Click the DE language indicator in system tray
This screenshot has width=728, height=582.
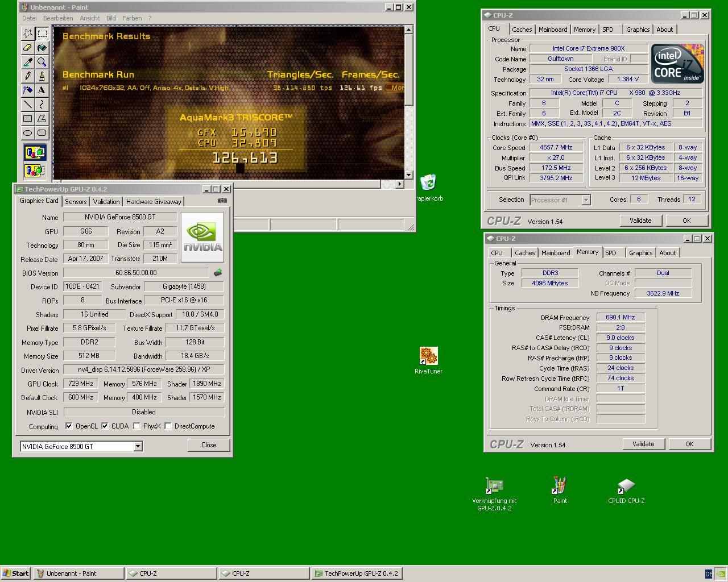tap(709, 574)
